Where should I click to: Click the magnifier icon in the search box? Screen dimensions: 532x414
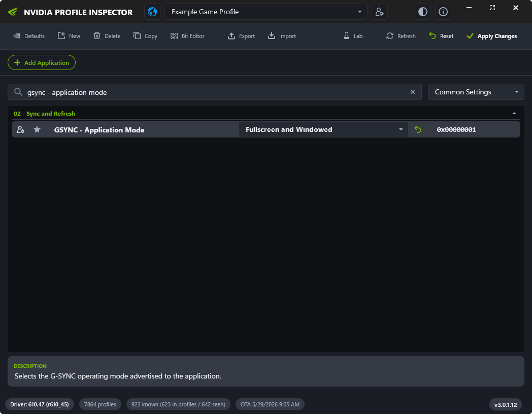(x=18, y=92)
